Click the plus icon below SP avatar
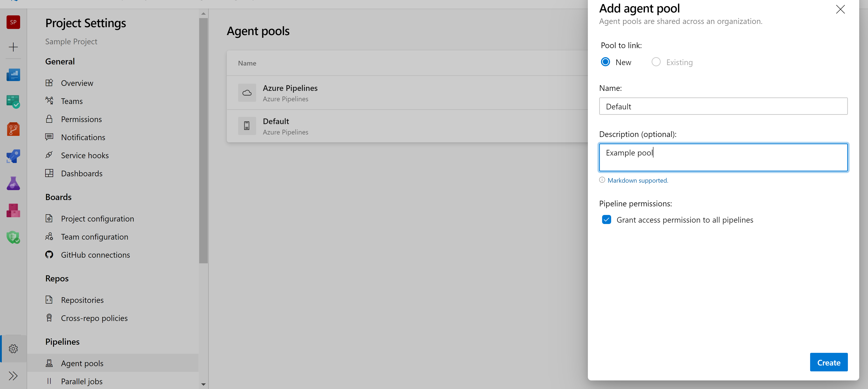The height and width of the screenshot is (389, 868). click(13, 47)
